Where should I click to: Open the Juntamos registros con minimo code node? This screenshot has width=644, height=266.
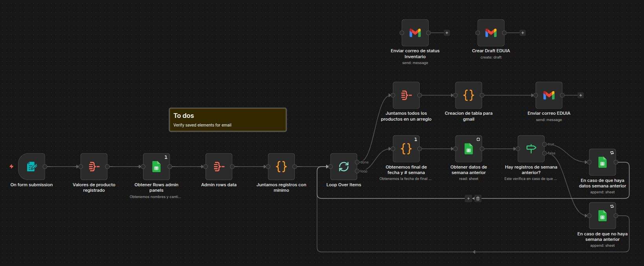coord(281,167)
